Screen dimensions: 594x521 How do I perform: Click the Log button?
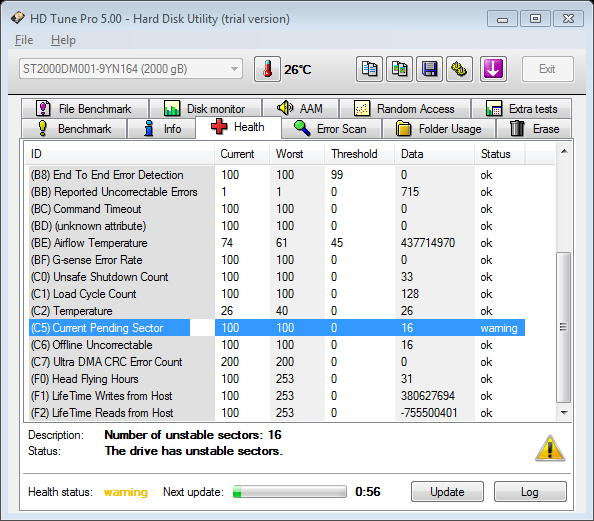point(530,492)
